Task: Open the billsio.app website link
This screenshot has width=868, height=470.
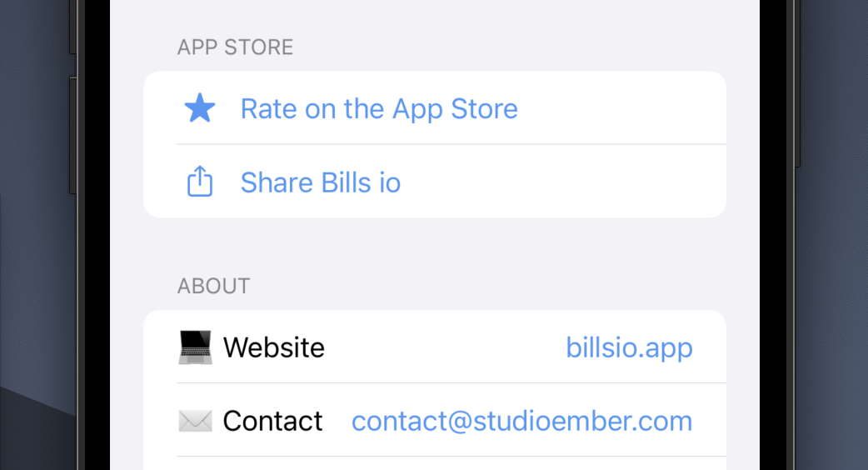Action: point(629,347)
